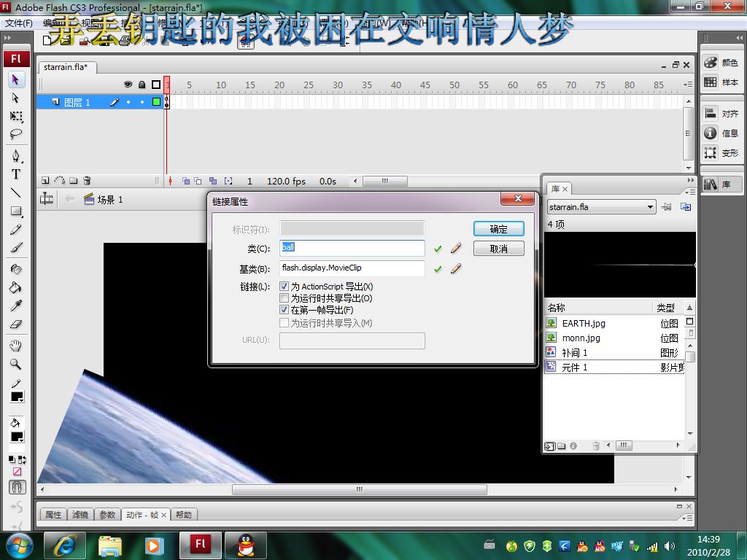
Task: Toggle 为 ActionScript 导出 checkbox
Action: (285, 286)
